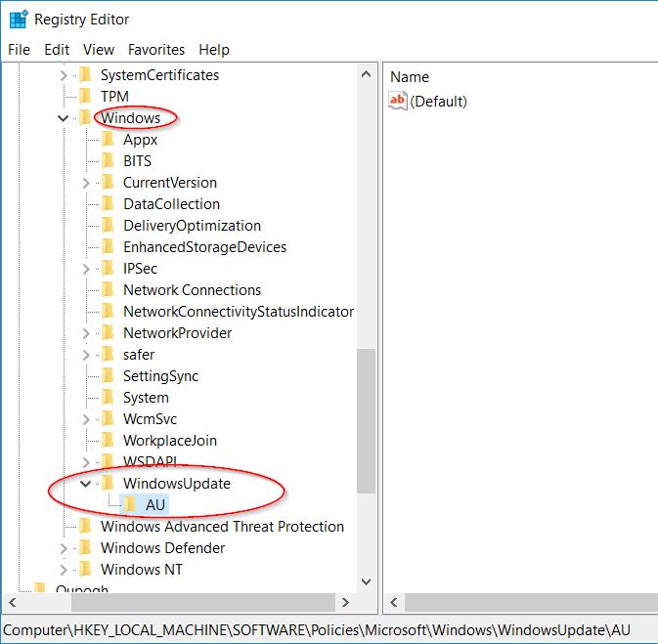This screenshot has width=658, height=644.
Task: Click the CurrentVersion folder icon
Action: pyautogui.click(x=109, y=182)
